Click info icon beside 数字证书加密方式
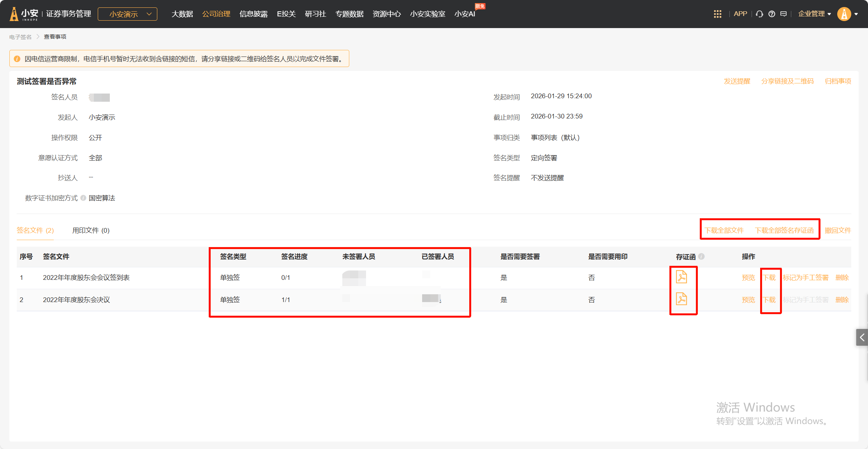Image resolution: width=868 pixels, height=449 pixels. click(83, 198)
